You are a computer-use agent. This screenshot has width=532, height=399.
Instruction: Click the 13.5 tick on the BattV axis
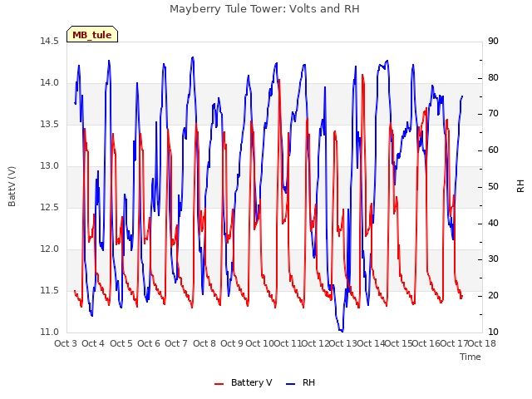(x=49, y=125)
